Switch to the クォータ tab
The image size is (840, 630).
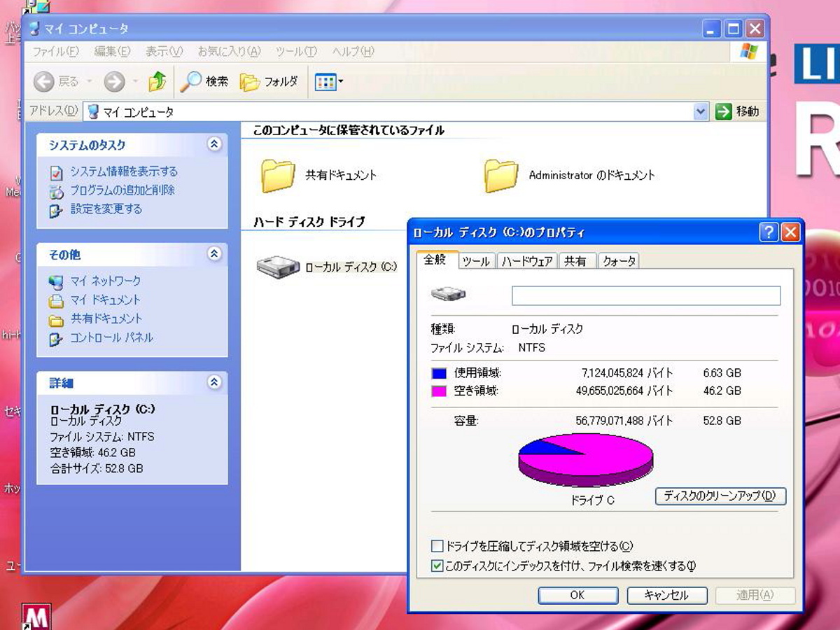click(619, 261)
